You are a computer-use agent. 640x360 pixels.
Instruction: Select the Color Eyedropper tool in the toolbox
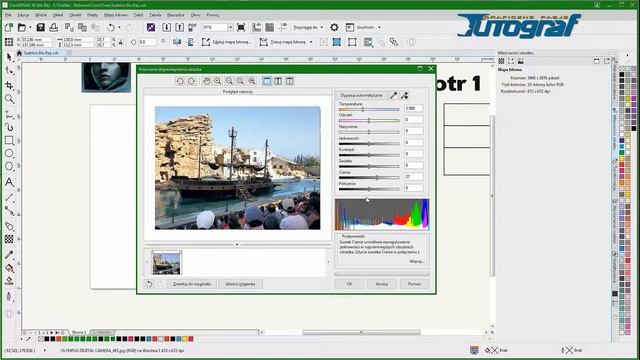click(x=9, y=255)
